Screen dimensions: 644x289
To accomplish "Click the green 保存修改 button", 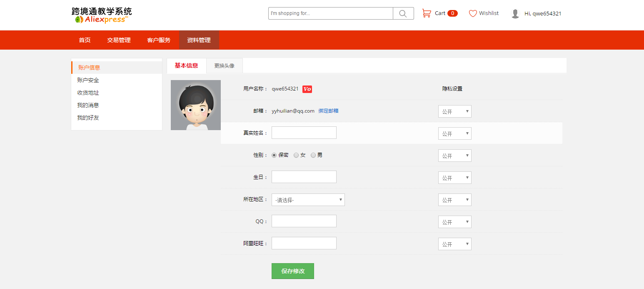I will click(292, 271).
